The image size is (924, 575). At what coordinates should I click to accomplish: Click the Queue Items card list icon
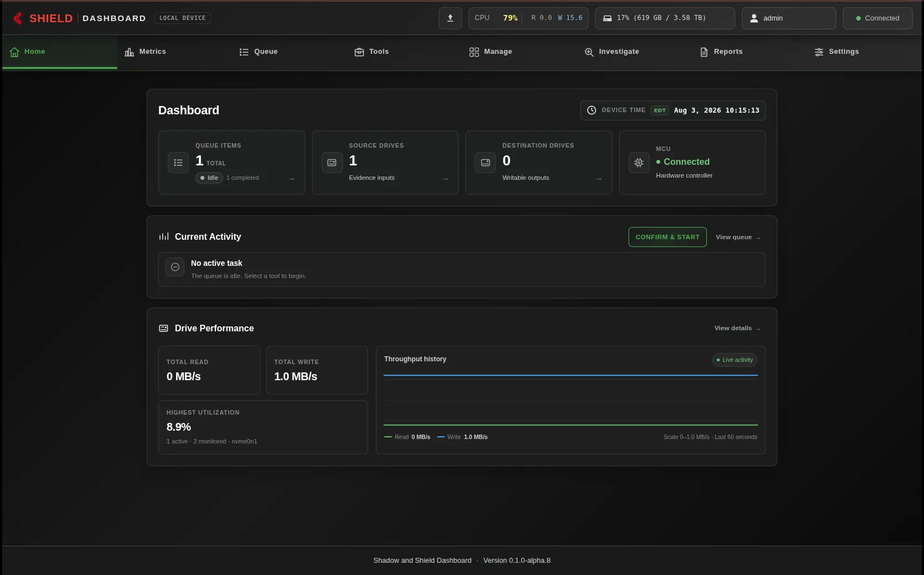tap(178, 163)
